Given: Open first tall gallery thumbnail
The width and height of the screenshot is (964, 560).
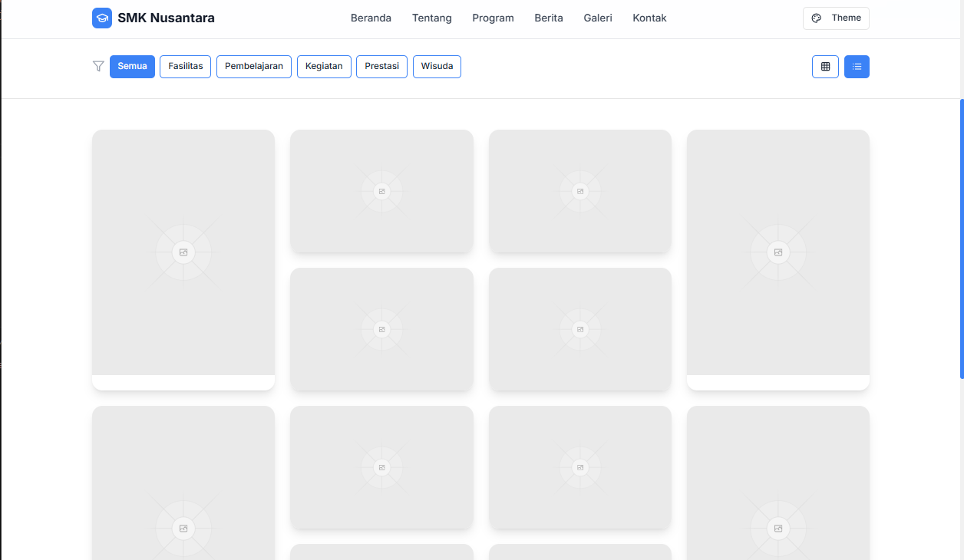Looking at the screenshot, I should tap(183, 252).
